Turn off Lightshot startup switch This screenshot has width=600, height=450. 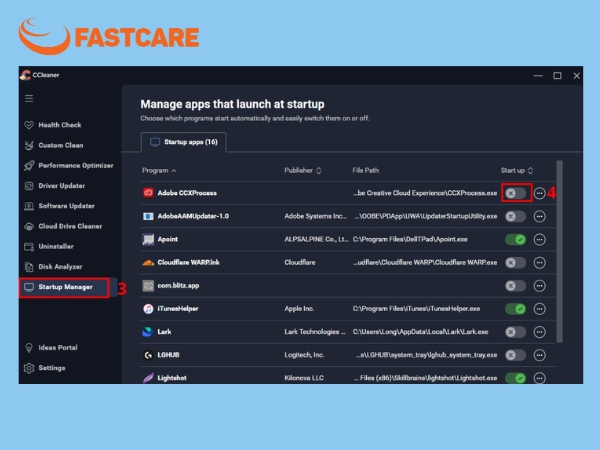(515, 378)
